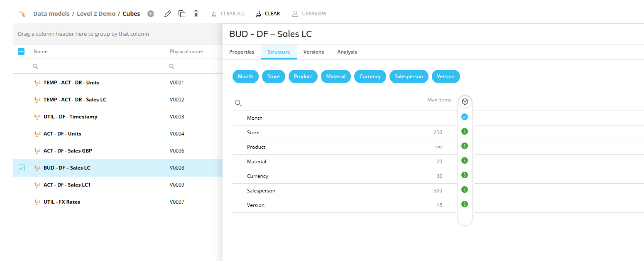
Task: Go to Level 2 Demo breadcrumb
Action: point(96,14)
